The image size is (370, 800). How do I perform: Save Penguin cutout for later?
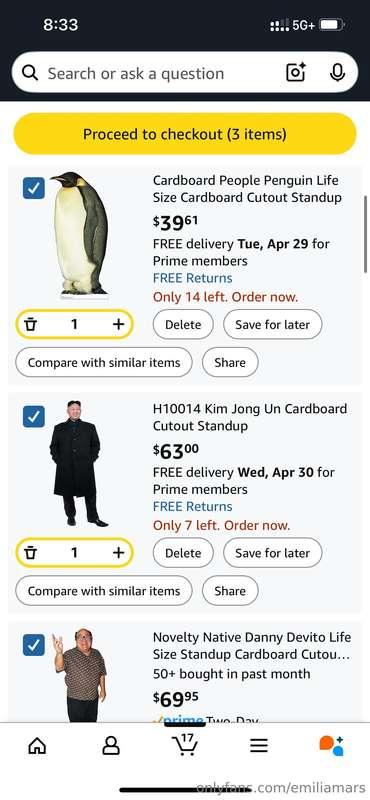click(x=273, y=324)
